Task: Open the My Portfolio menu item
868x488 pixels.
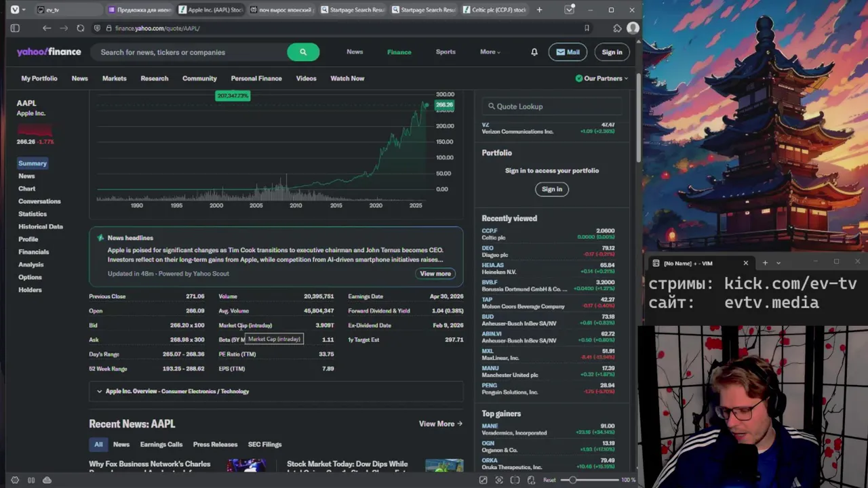Action: tap(39, 79)
